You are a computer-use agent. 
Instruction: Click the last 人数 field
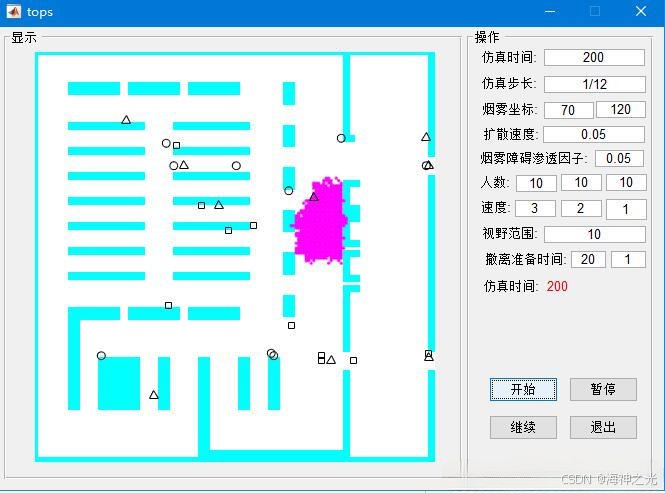coord(626,182)
